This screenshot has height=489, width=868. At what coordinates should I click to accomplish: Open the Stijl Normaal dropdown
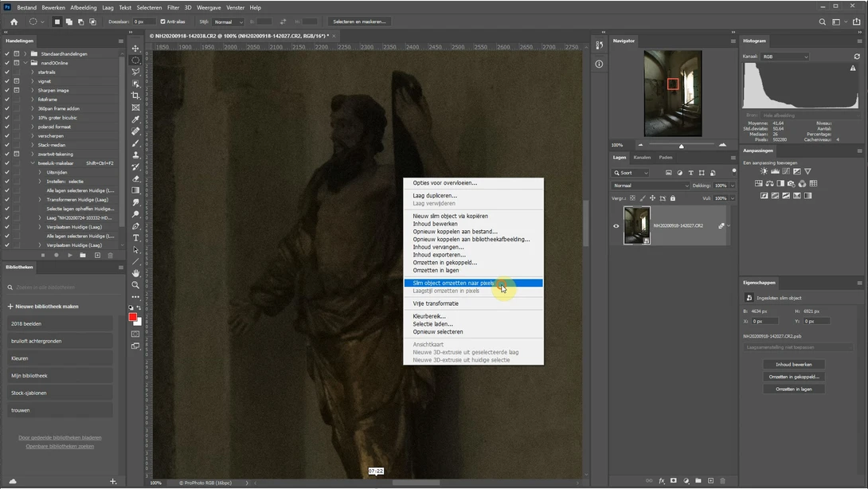(x=229, y=22)
